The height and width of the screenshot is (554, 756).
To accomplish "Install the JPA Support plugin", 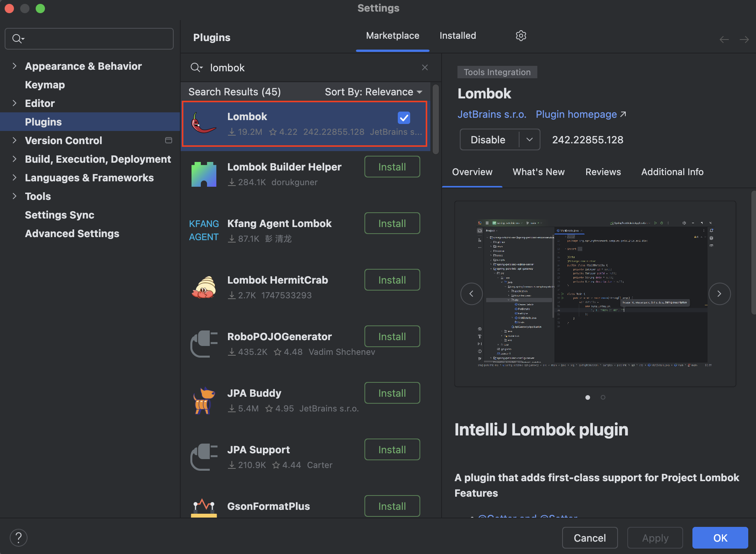I will [x=392, y=449].
